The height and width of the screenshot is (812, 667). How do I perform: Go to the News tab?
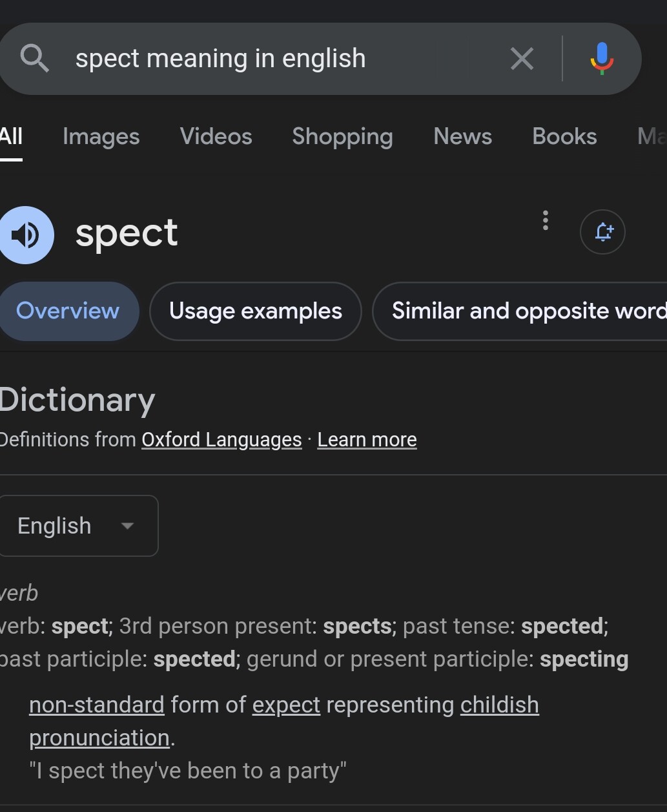click(x=463, y=136)
